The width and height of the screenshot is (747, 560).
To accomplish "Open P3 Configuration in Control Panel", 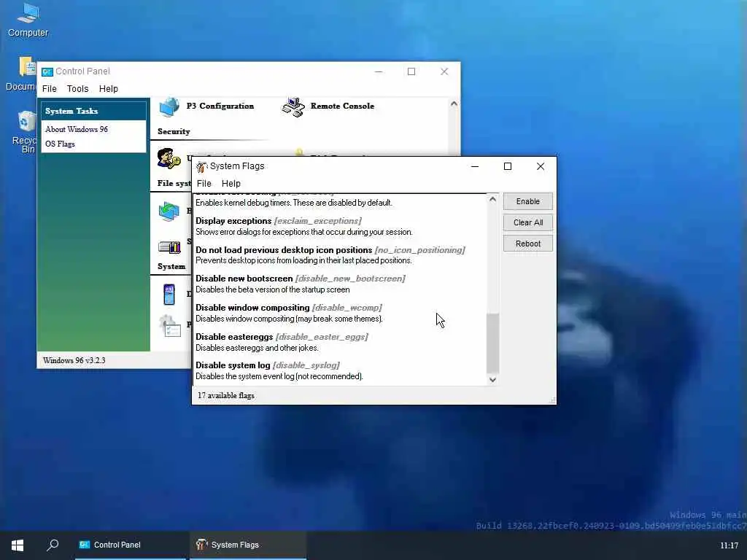I will click(x=206, y=106).
